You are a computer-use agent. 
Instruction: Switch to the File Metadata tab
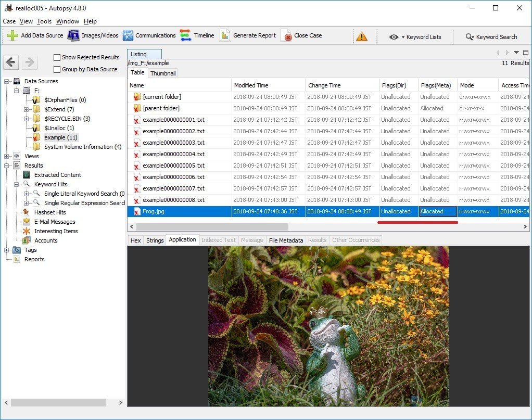click(286, 240)
